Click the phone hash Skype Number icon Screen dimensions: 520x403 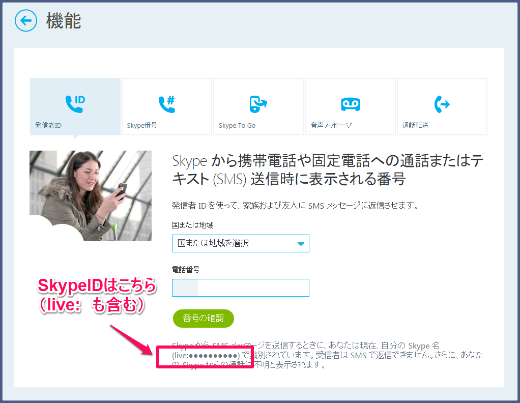(x=167, y=104)
